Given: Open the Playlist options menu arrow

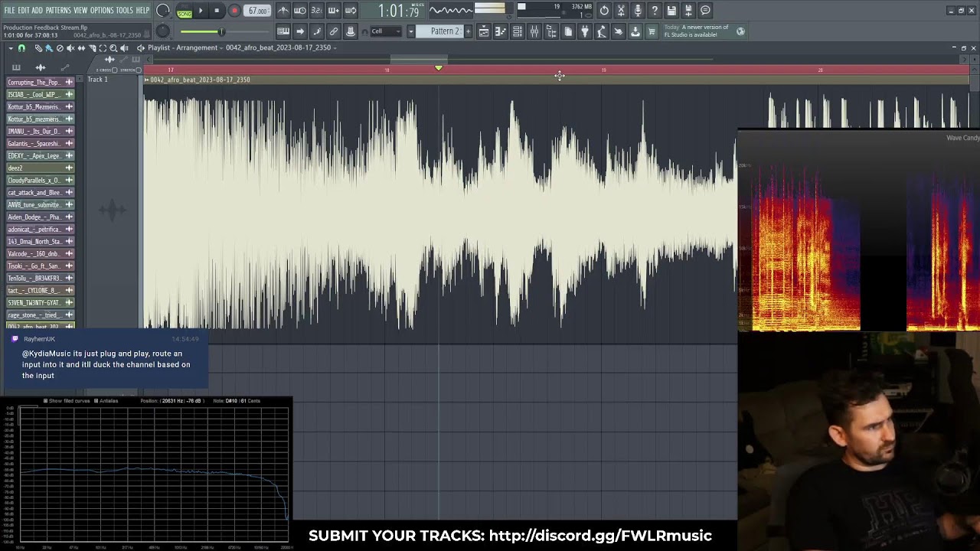Looking at the screenshot, I should coord(11,48).
